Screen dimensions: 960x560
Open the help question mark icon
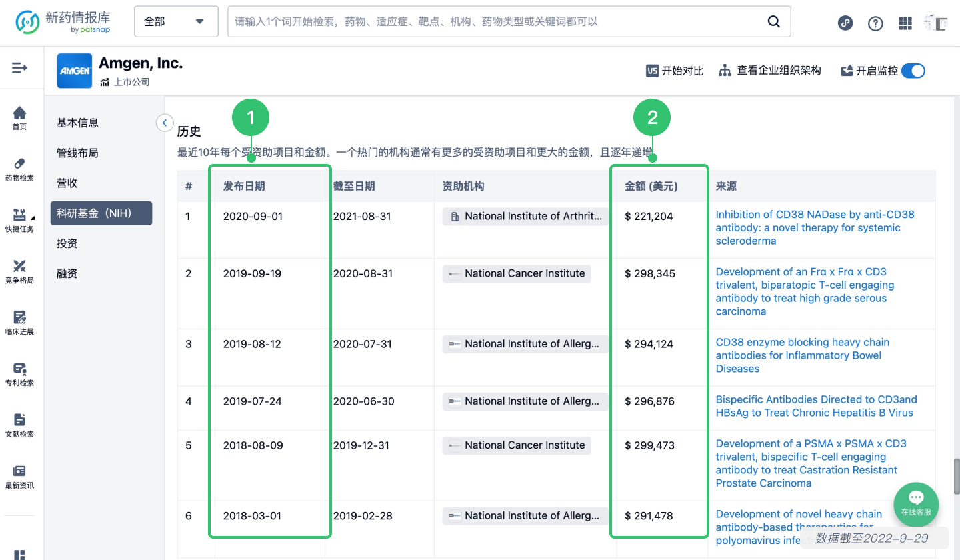pos(875,23)
